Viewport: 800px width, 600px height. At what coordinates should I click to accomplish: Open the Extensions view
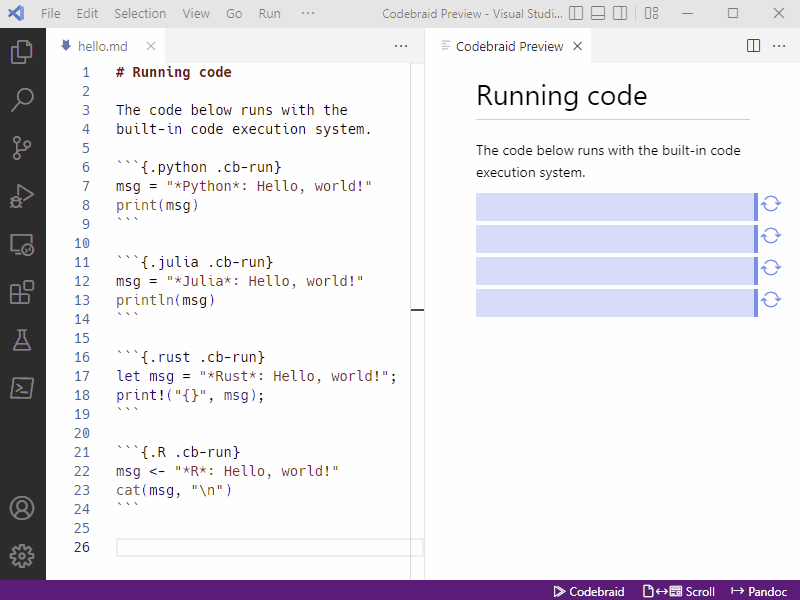click(x=22, y=291)
